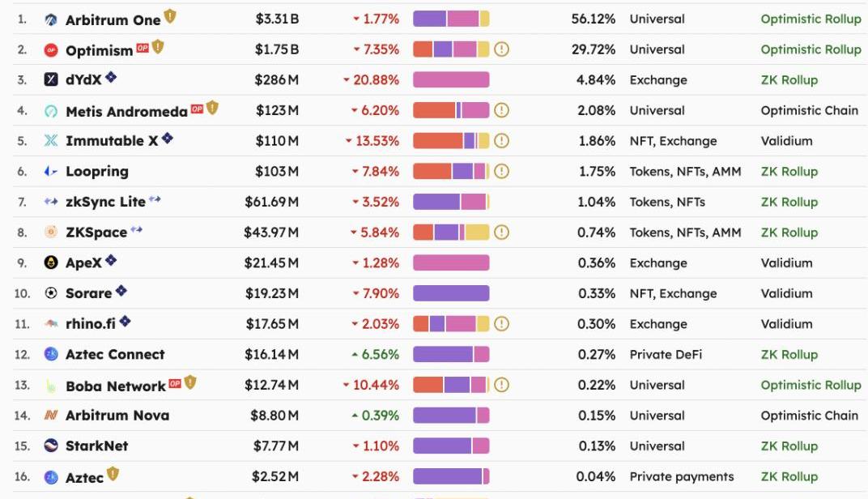Click the OP stack badge beside Optimism
The height and width of the screenshot is (499, 868).
click(x=143, y=48)
